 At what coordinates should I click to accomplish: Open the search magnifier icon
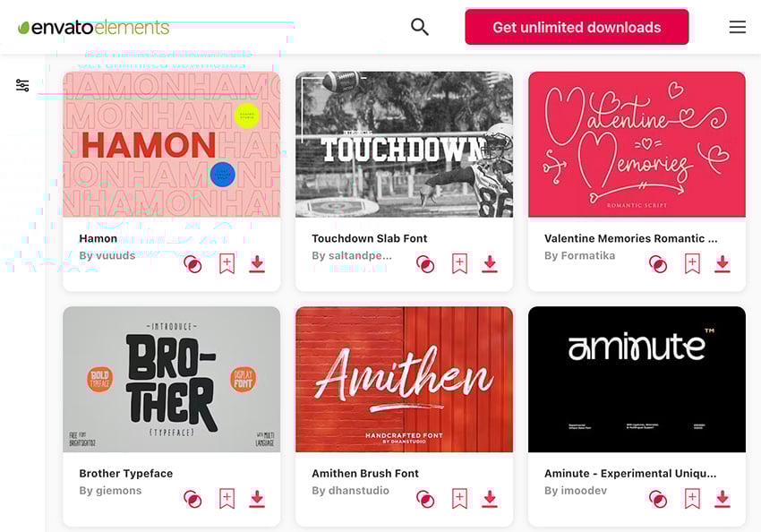[420, 27]
